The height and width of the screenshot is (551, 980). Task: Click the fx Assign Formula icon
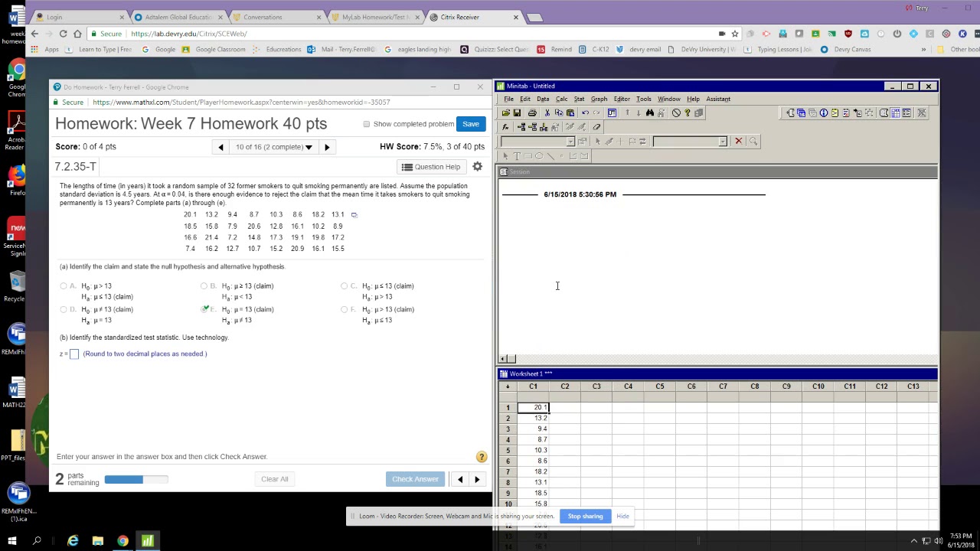[505, 127]
